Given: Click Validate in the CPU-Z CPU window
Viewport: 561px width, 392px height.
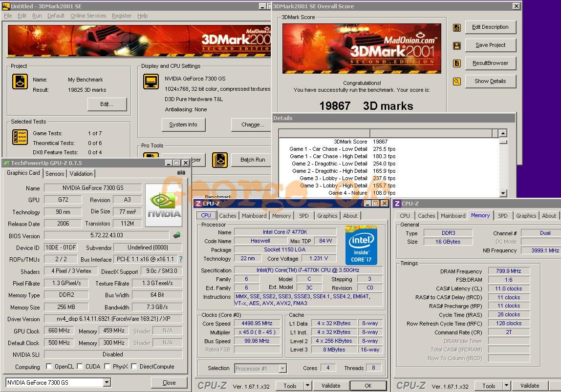Looking at the screenshot, I should (x=331, y=386).
